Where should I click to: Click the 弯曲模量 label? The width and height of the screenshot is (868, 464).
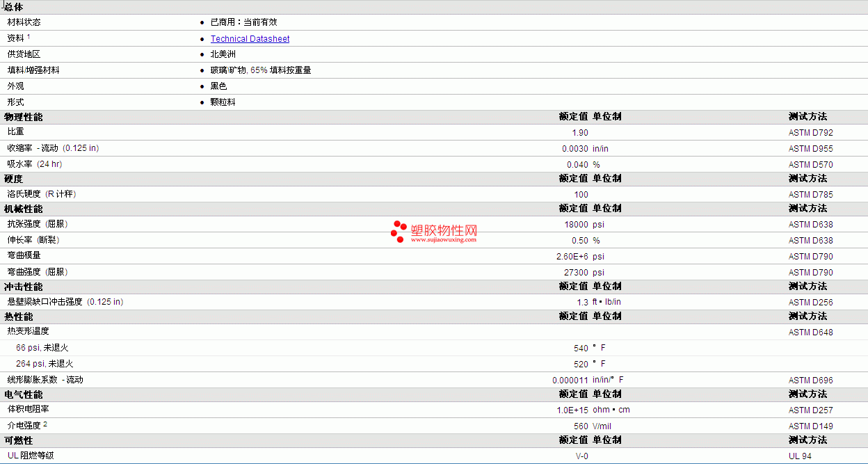[x=24, y=256]
